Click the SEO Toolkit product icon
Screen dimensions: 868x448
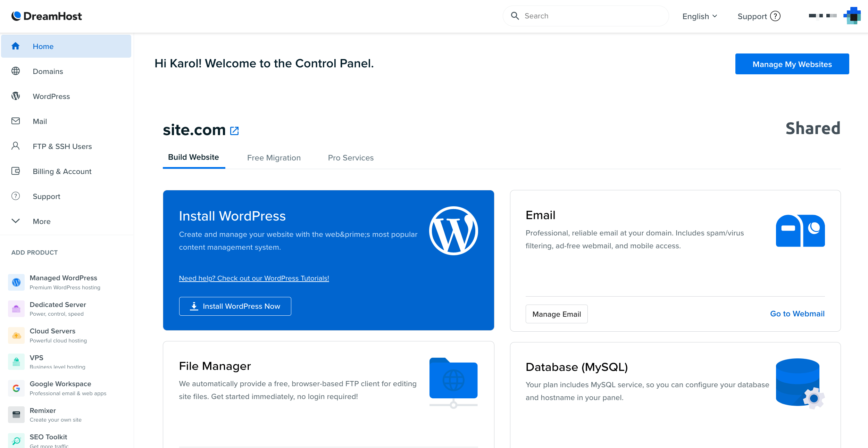point(16,440)
